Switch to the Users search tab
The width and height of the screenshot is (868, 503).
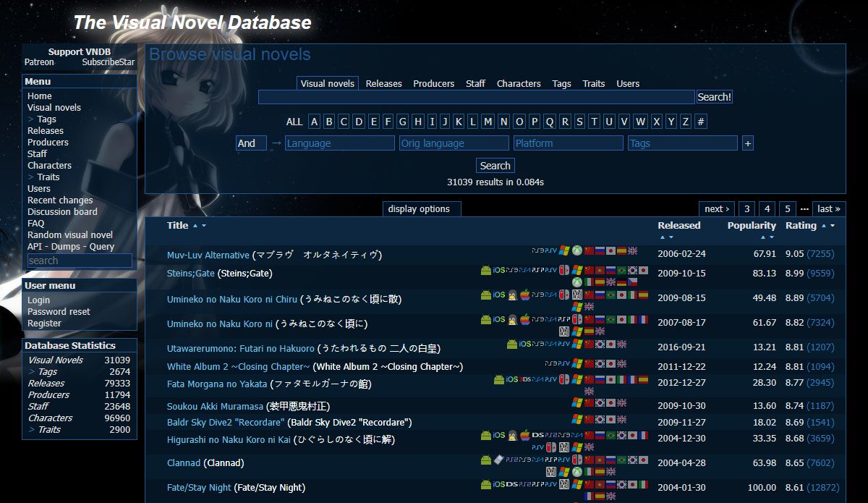[x=628, y=84]
